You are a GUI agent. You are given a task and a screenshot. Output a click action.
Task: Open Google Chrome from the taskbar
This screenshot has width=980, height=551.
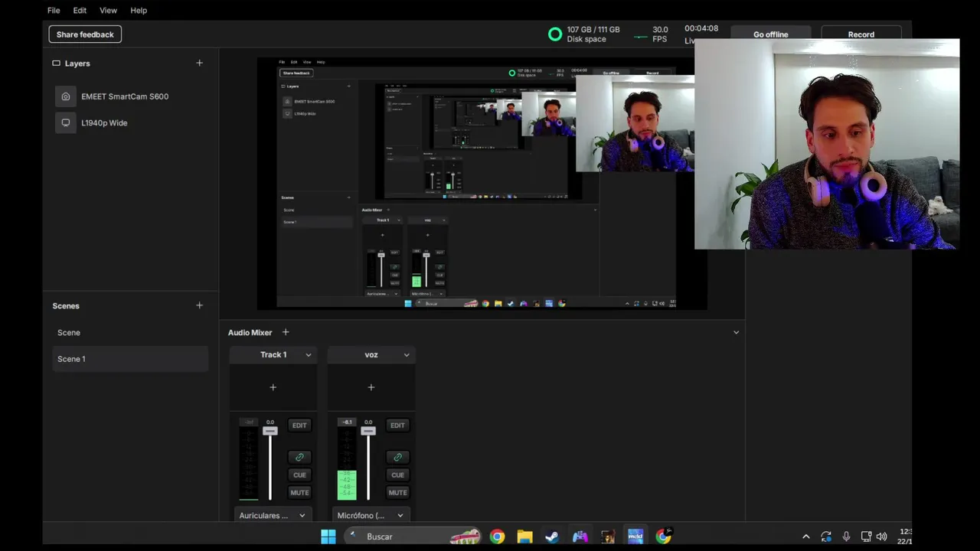click(498, 536)
